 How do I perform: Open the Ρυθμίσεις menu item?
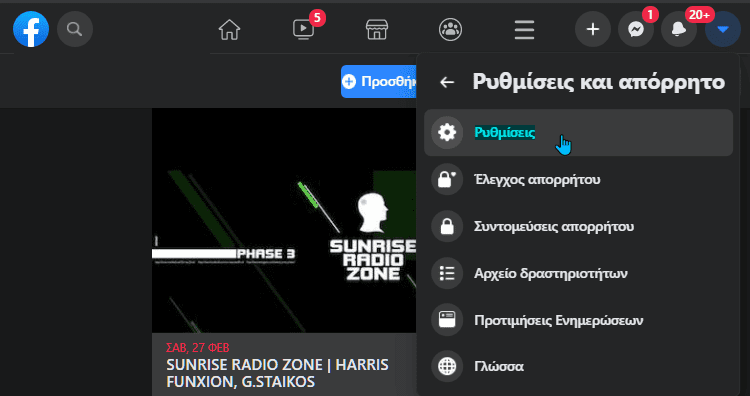point(578,132)
